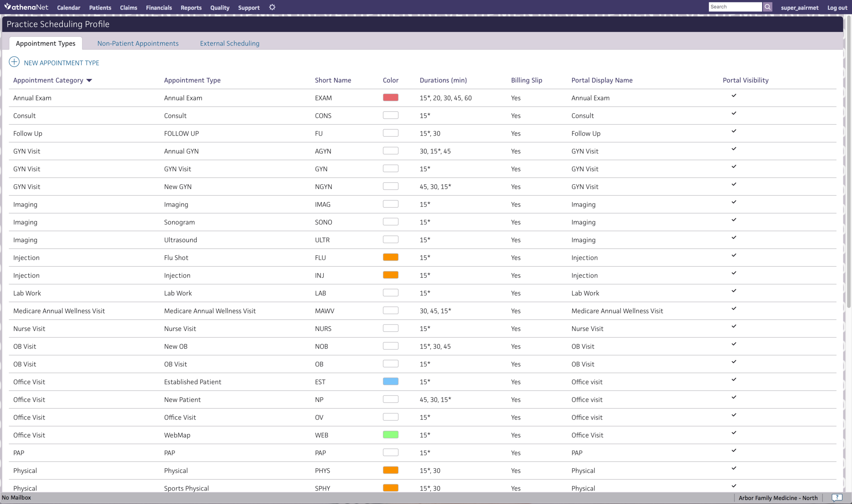Open the help question mark icon
This screenshot has width=852, height=504.
(x=837, y=498)
